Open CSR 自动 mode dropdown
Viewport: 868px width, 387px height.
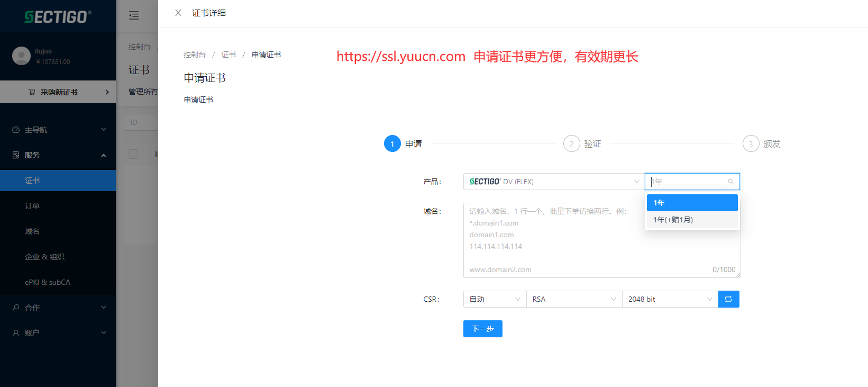pyautogui.click(x=495, y=299)
